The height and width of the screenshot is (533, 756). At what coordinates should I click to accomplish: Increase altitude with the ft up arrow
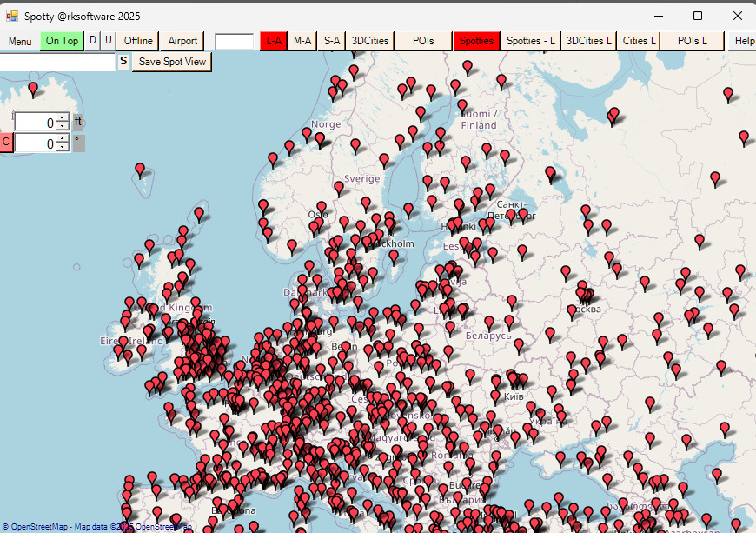click(62, 118)
